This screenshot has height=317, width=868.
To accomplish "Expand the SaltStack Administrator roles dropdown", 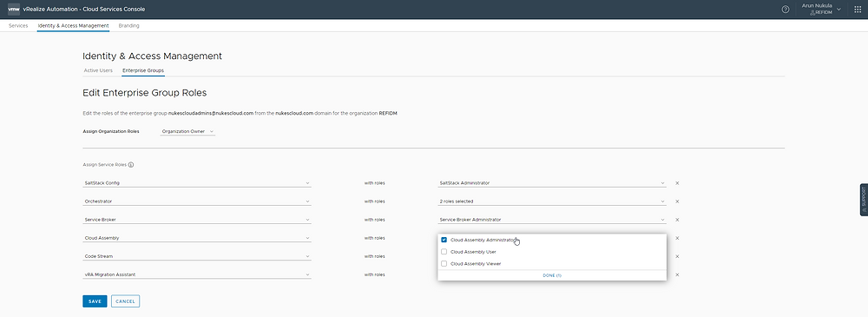I will (x=552, y=183).
